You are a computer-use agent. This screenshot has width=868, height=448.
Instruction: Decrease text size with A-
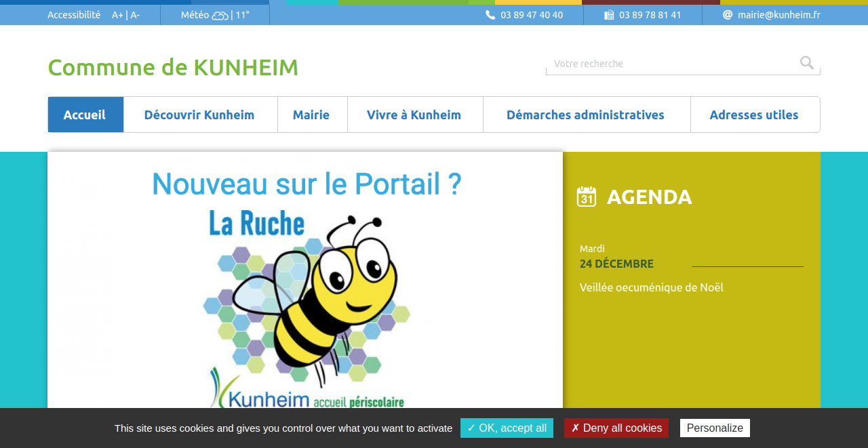tap(135, 15)
